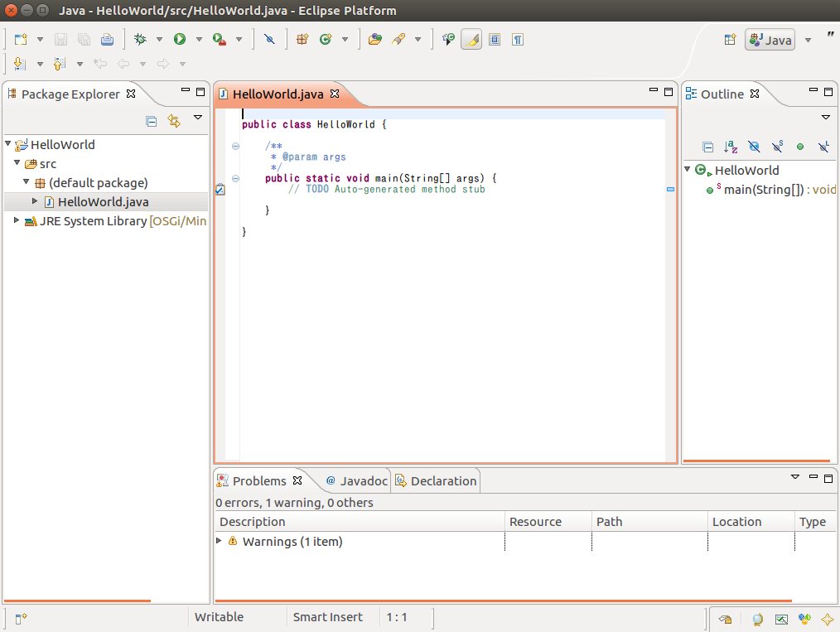The width and height of the screenshot is (840, 632).
Task: Click the fast view icon in status bar
Action: point(21,619)
